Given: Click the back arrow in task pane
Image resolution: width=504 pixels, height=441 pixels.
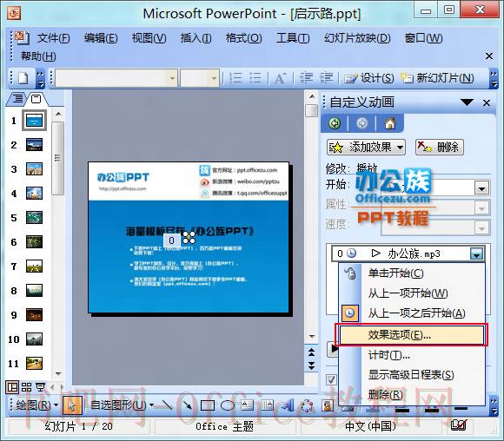Looking at the screenshot, I should pos(335,123).
